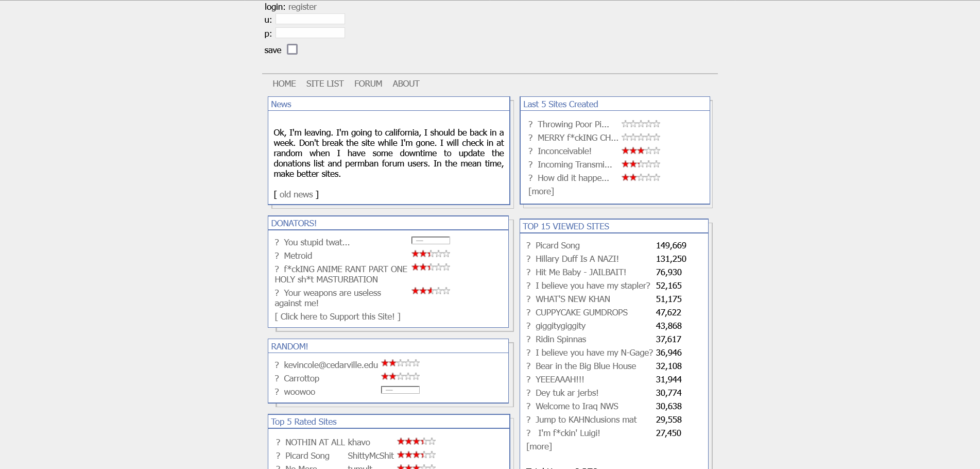This screenshot has width=980, height=469.
Task: Open the more link under Last 5 Sites Created
Action: click(x=541, y=191)
